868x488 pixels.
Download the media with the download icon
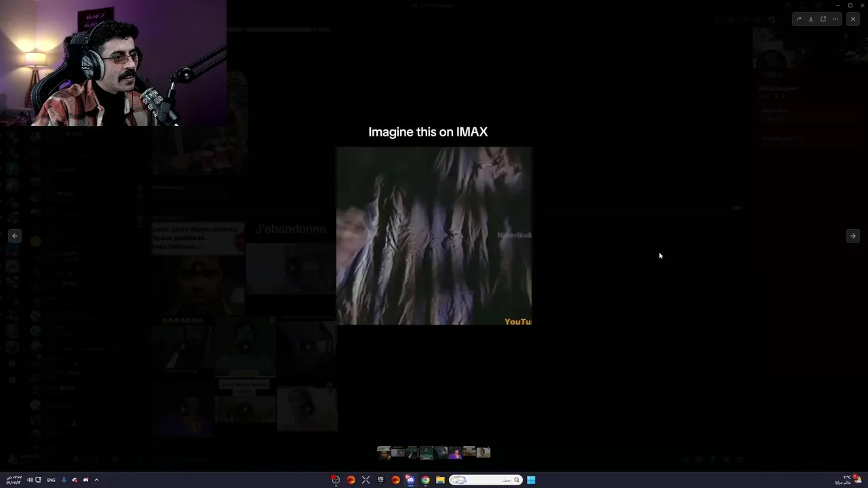[810, 19]
